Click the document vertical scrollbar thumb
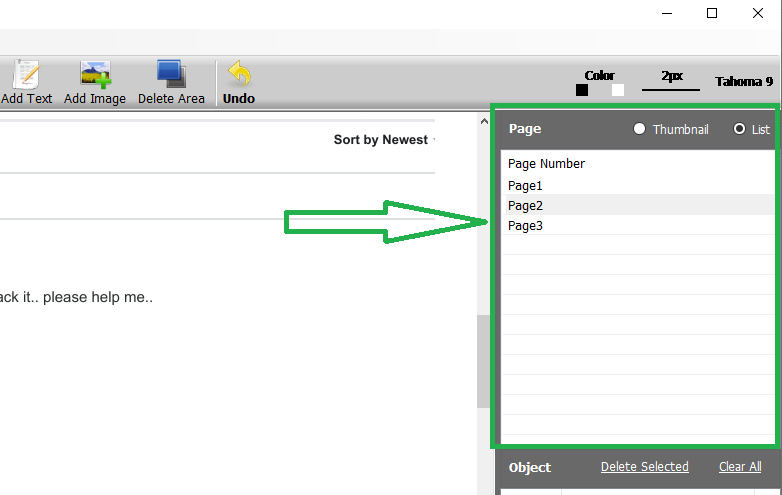This screenshot has width=782, height=495. click(x=483, y=361)
